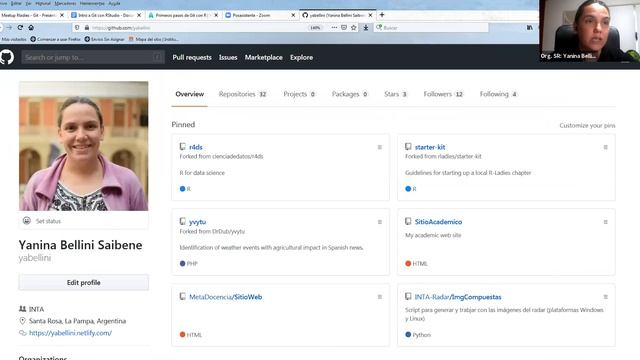Click the reorder handle on the starter-kit card

coord(605,147)
